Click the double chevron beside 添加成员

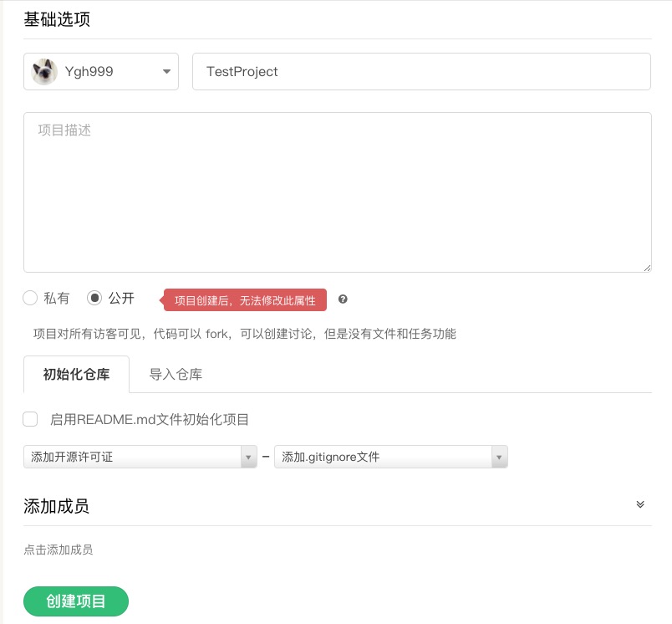point(640,504)
